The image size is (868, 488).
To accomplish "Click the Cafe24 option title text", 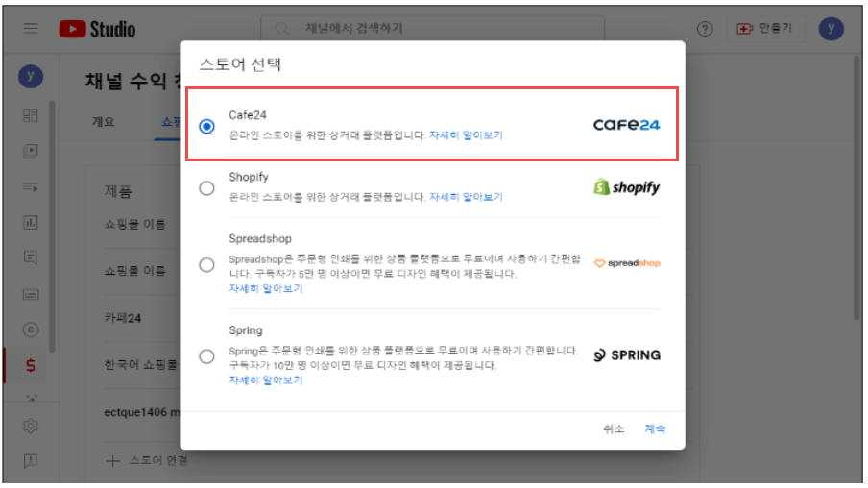I will pyautogui.click(x=248, y=115).
